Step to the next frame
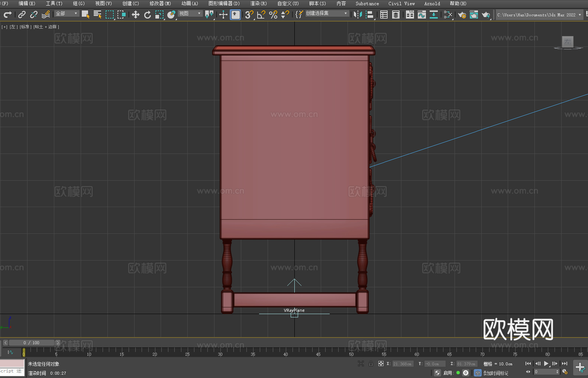The height and width of the screenshot is (378, 588). (x=555, y=364)
